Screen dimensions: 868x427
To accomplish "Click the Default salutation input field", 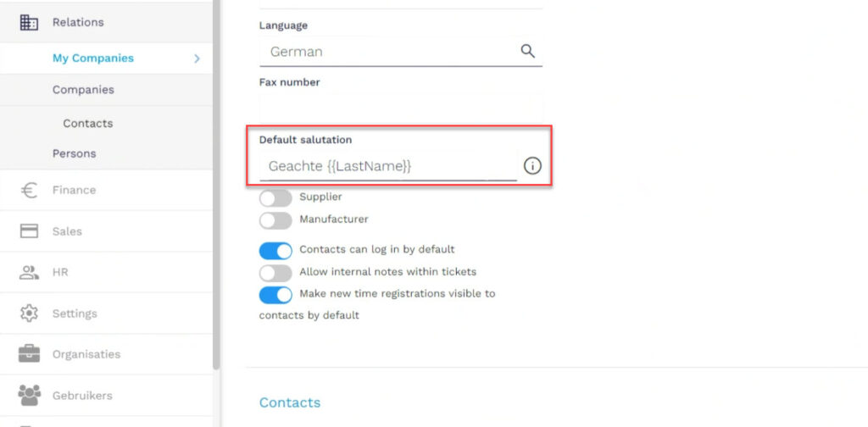I will pos(388,165).
